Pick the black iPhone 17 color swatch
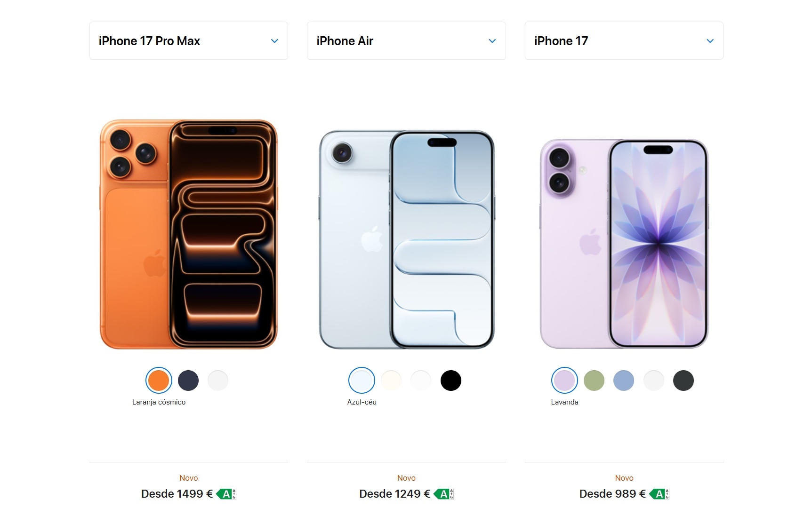812x508 pixels. (683, 381)
